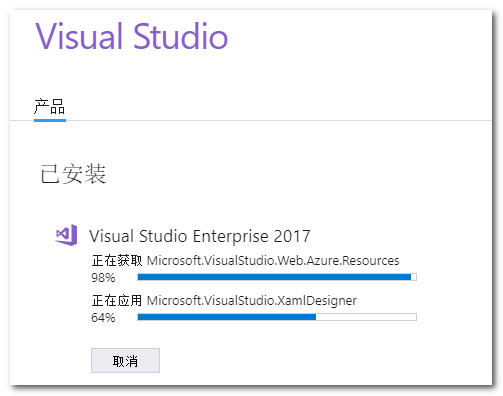This screenshot has height=396, width=503.
Task: Click the 已安装 section heading
Action: 73,174
